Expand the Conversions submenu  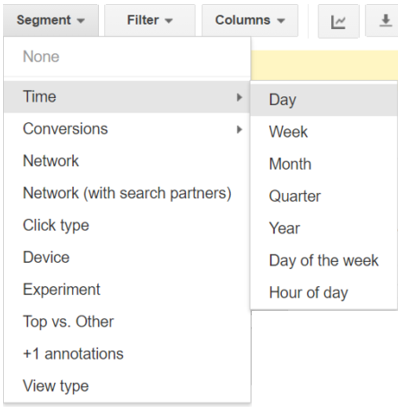[127, 129]
